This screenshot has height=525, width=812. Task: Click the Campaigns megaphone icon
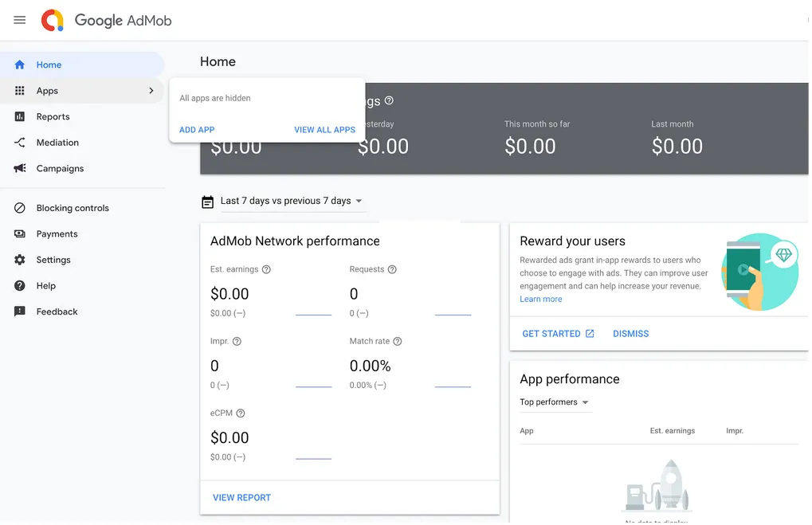[x=20, y=168]
